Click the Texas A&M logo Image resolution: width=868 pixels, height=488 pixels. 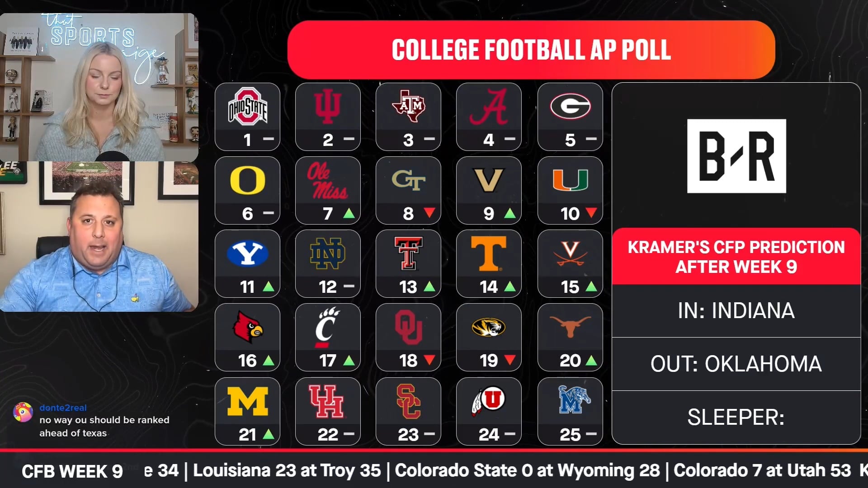point(408,106)
